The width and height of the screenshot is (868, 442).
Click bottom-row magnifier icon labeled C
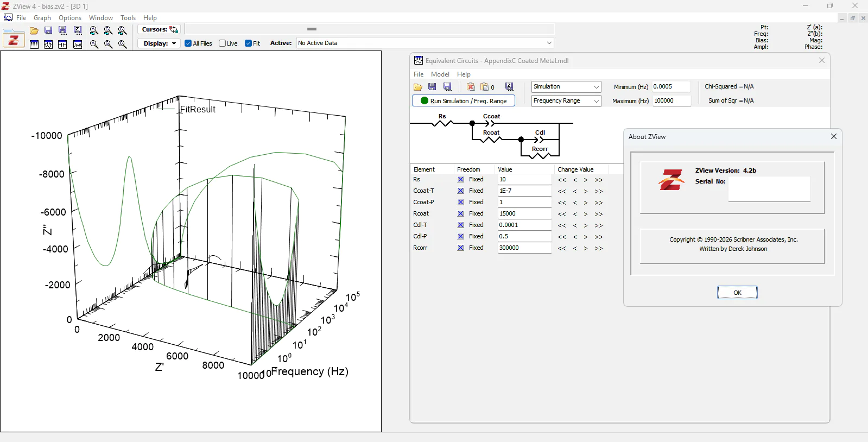123,45
